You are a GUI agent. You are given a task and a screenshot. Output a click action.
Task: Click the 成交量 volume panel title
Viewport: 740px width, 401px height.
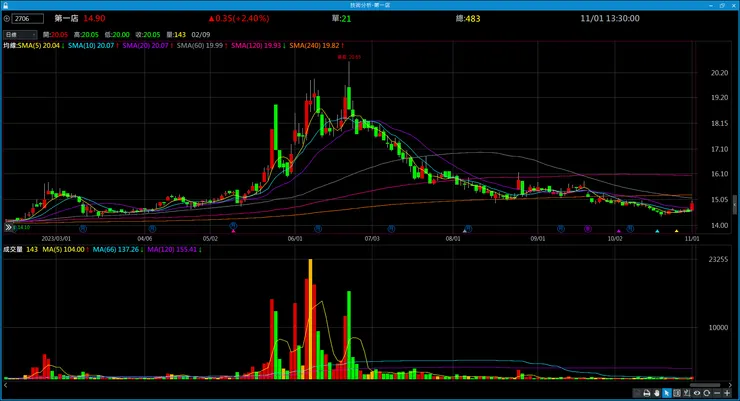click(13, 249)
